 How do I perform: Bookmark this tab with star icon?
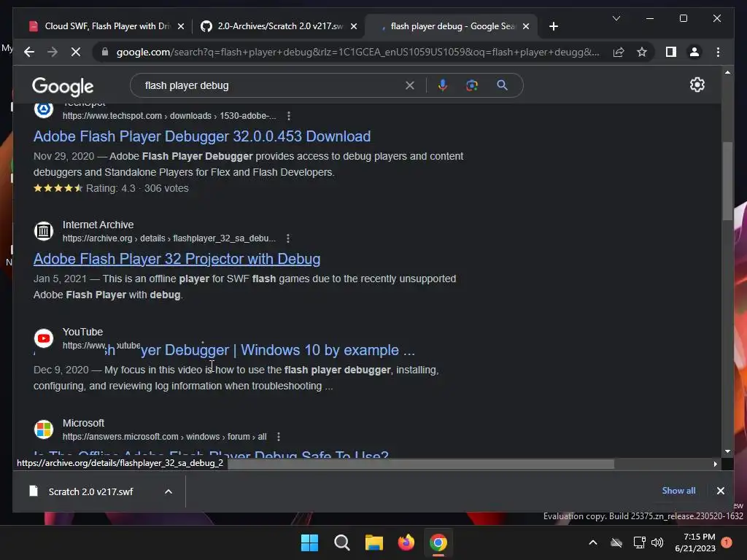coord(642,52)
